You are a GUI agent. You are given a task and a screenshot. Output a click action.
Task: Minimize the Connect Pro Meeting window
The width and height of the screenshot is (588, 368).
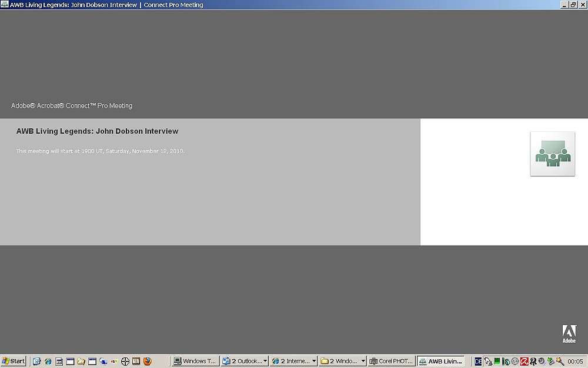pos(564,5)
